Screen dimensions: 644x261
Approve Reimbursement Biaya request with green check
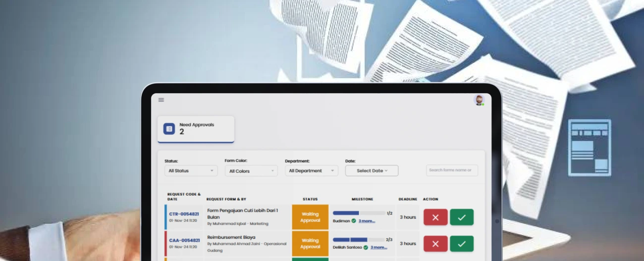click(462, 244)
